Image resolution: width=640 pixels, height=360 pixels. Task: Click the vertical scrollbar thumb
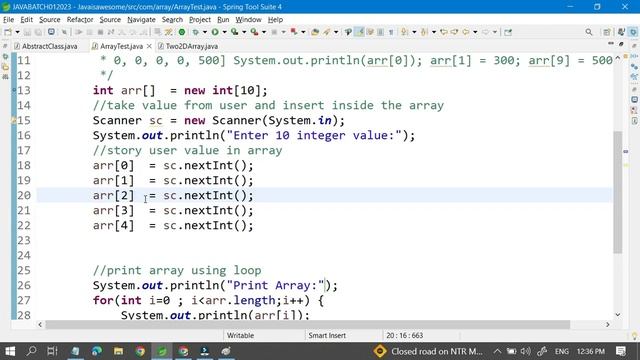click(618, 192)
